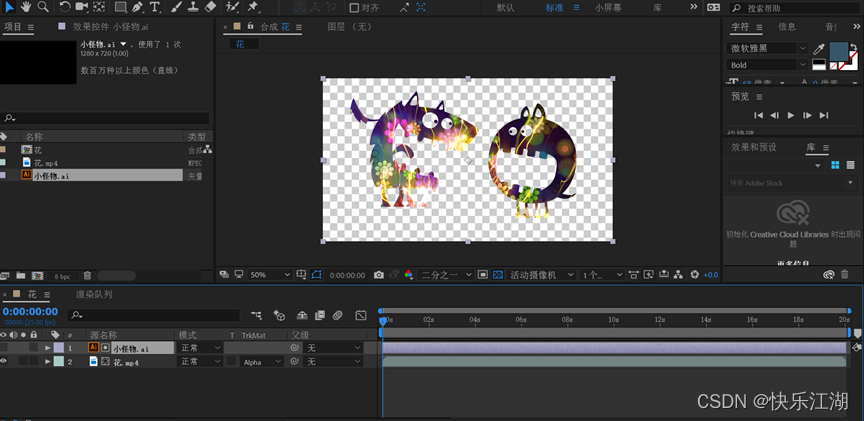Open the composition flowchart icon in viewer
The height and width of the screenshot is (421, 864).
(678, 274)
